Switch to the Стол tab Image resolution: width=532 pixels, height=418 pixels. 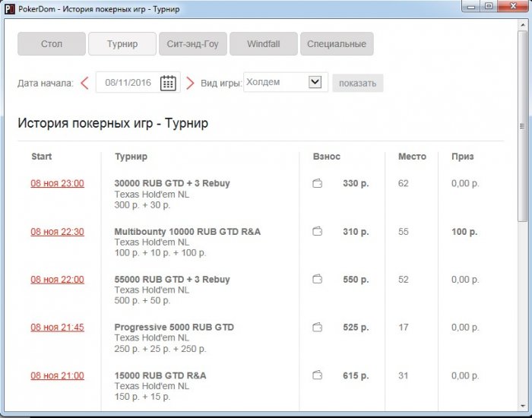coord(51,44)
